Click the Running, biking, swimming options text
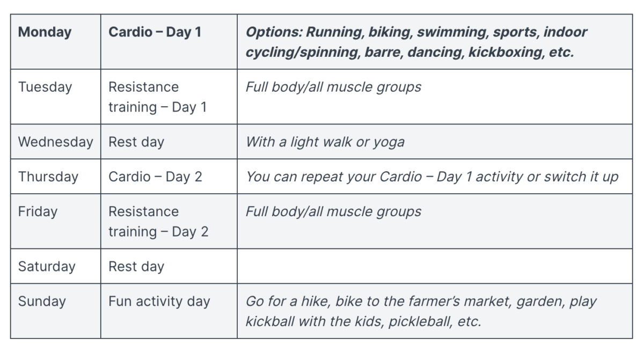This screenshot has height=360, width=644. pos(416,42)
